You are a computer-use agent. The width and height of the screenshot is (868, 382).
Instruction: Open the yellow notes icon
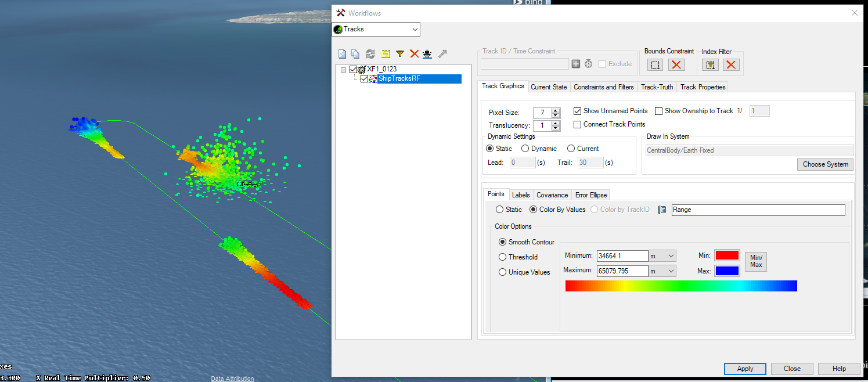tap(386, 54)
